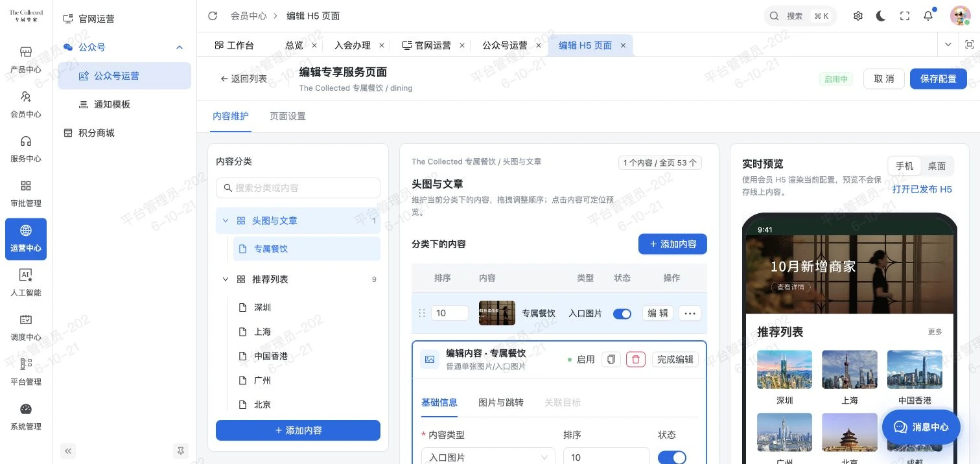Switch to the 公众号运营 tab
This screenshot has width=980, height=464.
(x=505, y=45)
